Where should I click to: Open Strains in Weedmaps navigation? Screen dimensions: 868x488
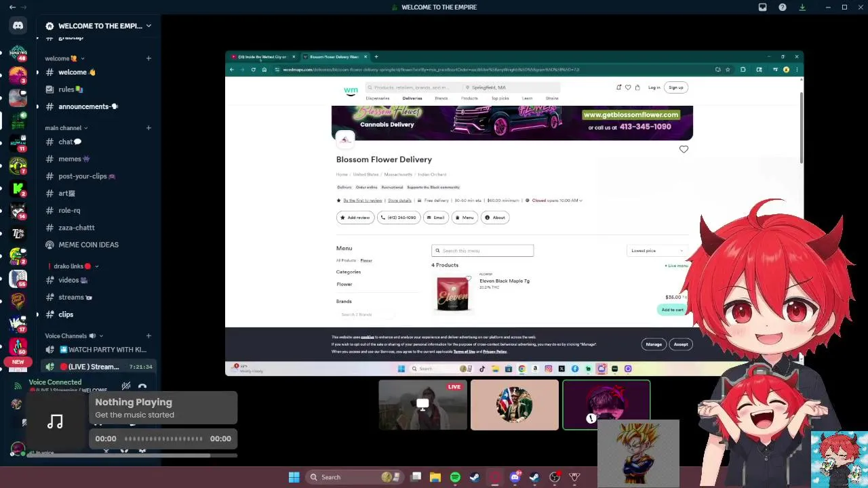[552, 98]
